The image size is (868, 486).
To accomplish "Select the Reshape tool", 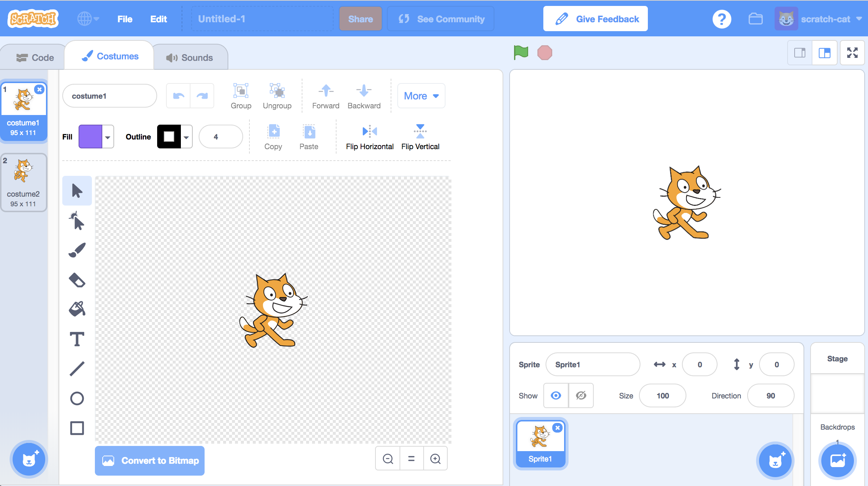I will coord(77,221).
